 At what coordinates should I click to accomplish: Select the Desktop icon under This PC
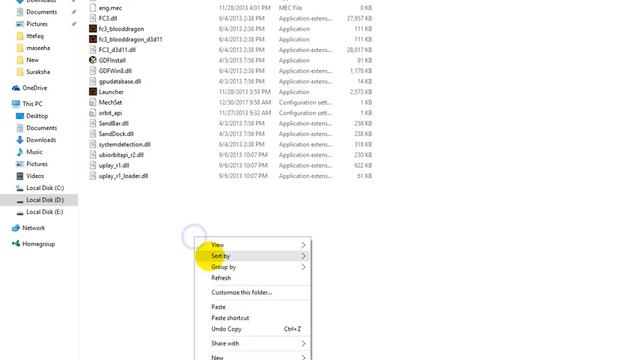pos(20,116)
